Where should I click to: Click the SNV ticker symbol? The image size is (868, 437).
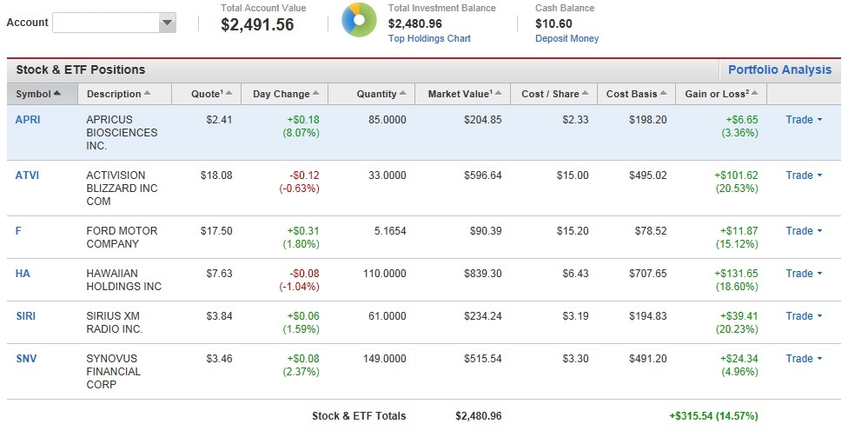click(25, 359)
